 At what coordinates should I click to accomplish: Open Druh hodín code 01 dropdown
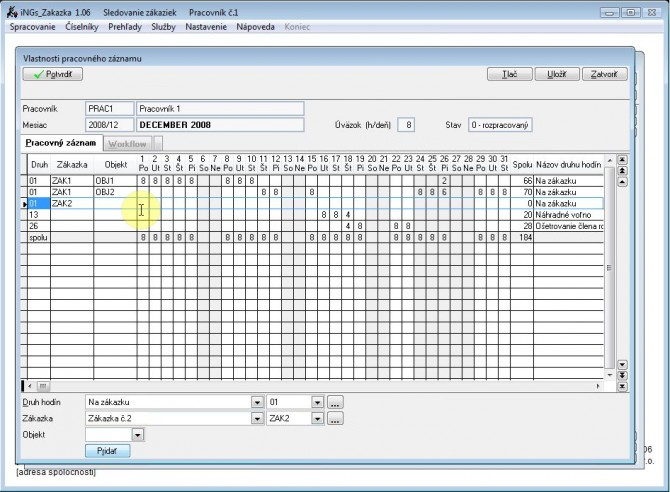(317, 402)
